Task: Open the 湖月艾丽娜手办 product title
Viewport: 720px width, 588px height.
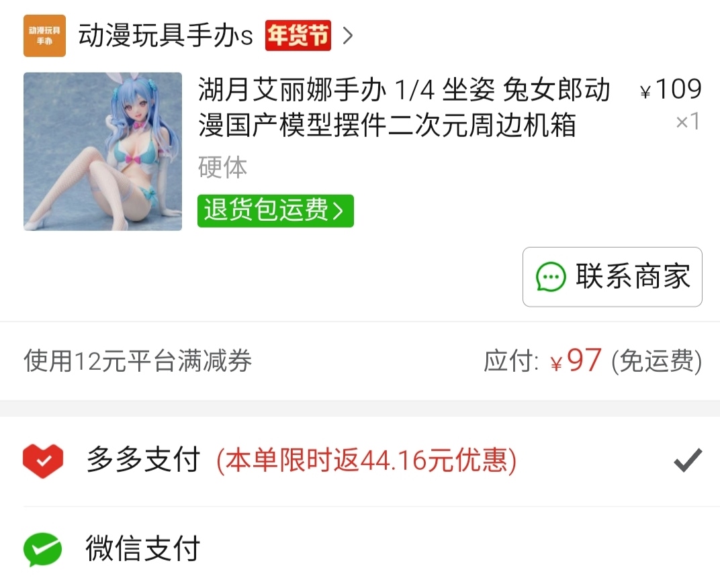Action: 404,107
